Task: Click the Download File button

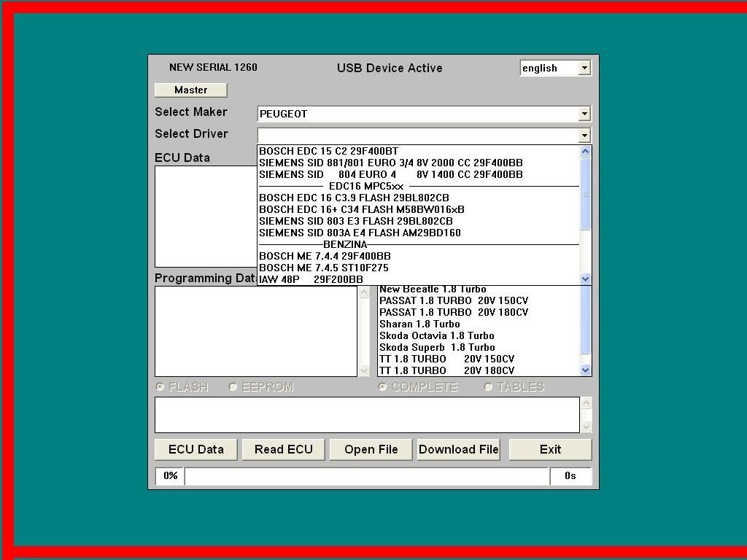Action: 458,449
